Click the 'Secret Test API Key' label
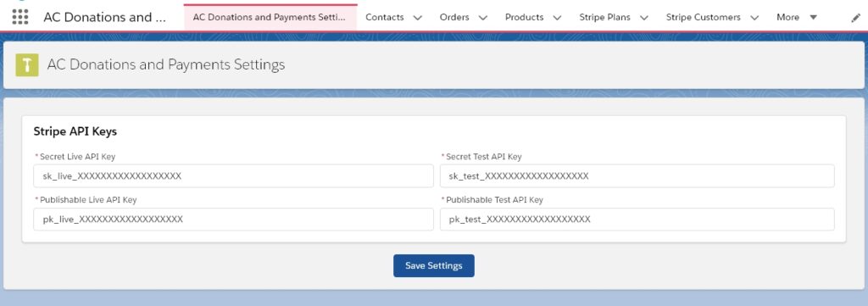The width and height of the screenshot is (868, 306). (484, 157)
